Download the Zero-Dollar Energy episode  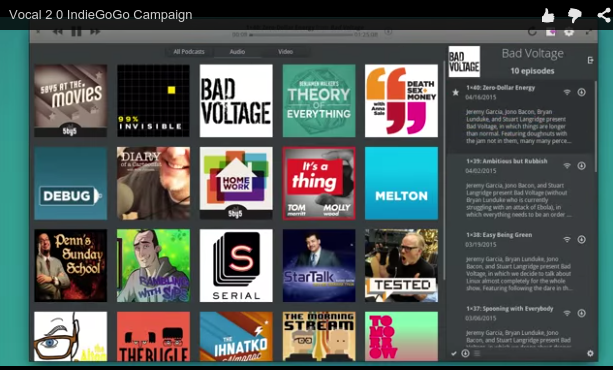click(x=581, y=92)
